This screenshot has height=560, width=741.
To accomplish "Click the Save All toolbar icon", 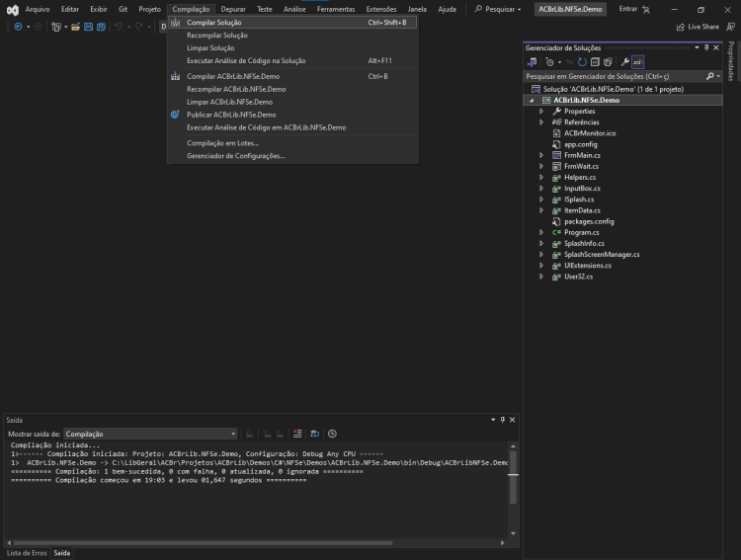I will [x=101, y=27].
